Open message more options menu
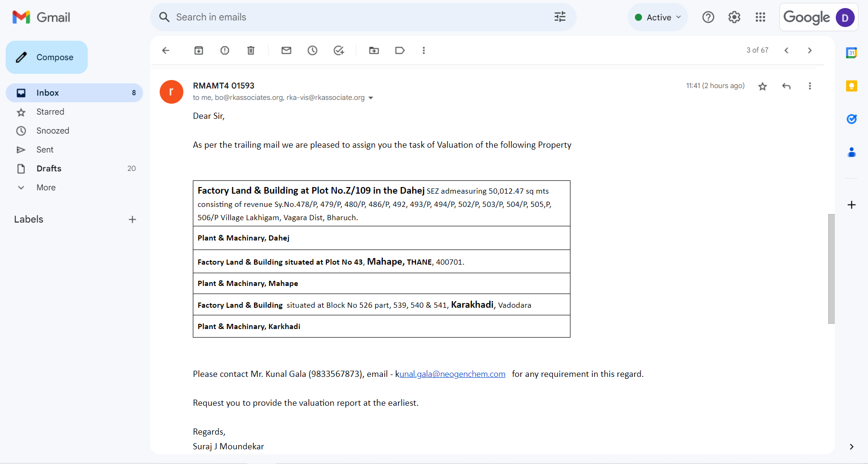868x464 pixels. coord(810,86)
